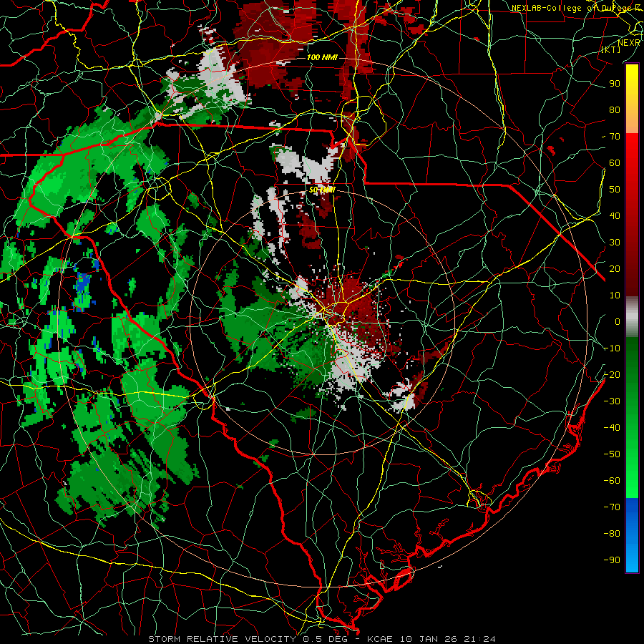The width and height of the screenshot is (644, 644).
Task: Click the -50 scale label
Action: click(x=612, y=454)
